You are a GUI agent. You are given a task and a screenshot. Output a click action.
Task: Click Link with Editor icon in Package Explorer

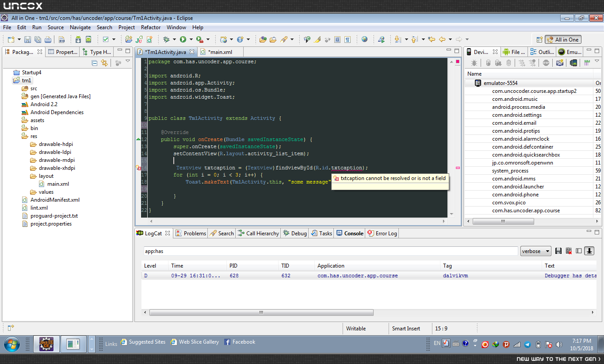point(104,63)
